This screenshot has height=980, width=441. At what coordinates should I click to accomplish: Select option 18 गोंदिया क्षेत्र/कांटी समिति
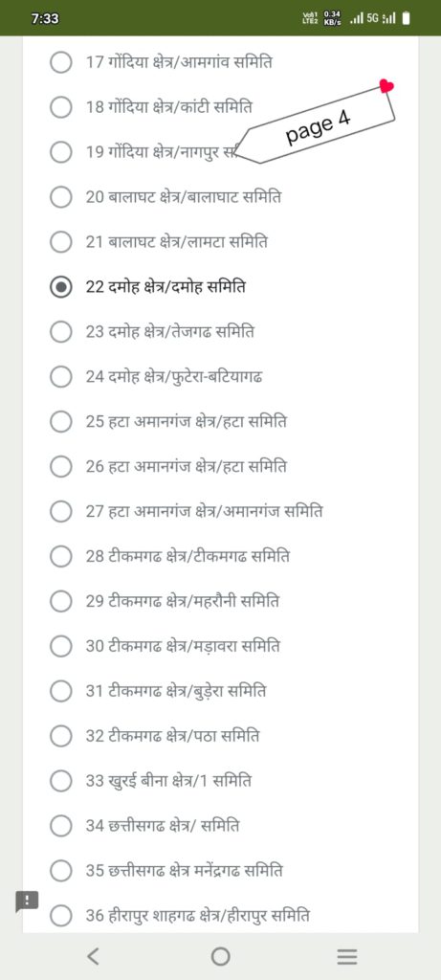click(x=60, y=107)
